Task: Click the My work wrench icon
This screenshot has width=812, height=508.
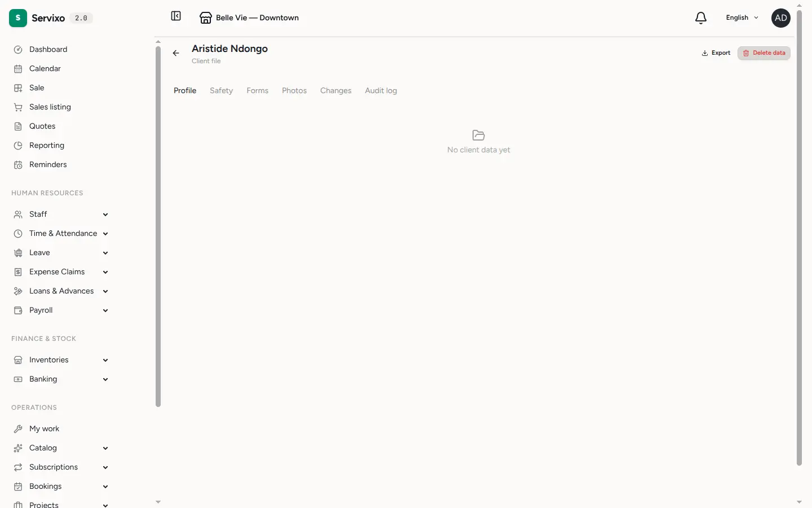Action: pos(18,429)
